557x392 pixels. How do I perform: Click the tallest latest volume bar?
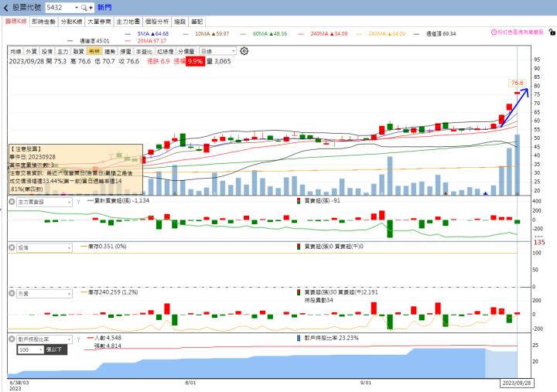click(x=518, y=165)
